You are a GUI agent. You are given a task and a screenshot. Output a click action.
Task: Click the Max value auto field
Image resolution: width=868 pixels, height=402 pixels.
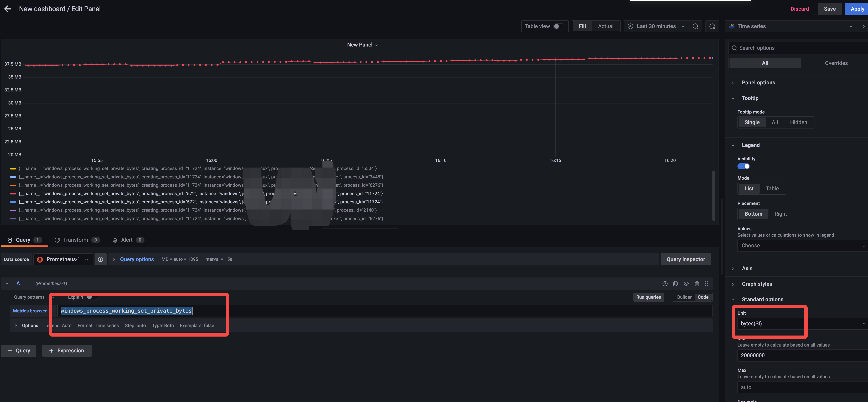click(802, 387)
